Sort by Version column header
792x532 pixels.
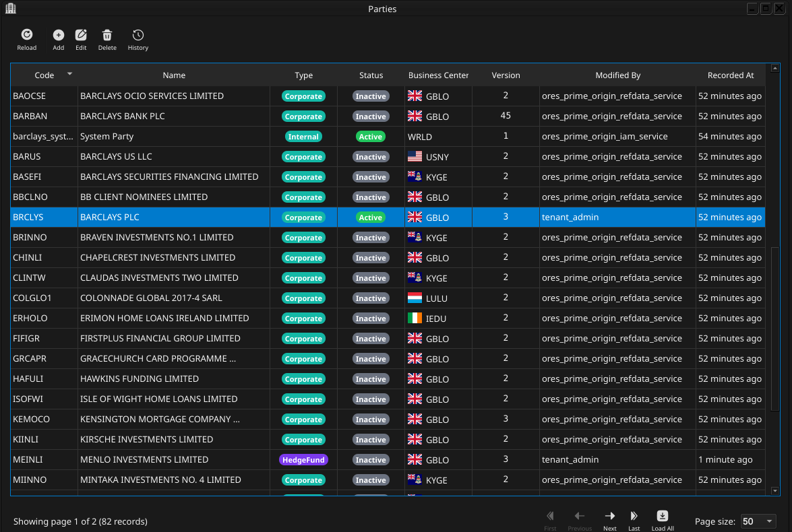506,75
